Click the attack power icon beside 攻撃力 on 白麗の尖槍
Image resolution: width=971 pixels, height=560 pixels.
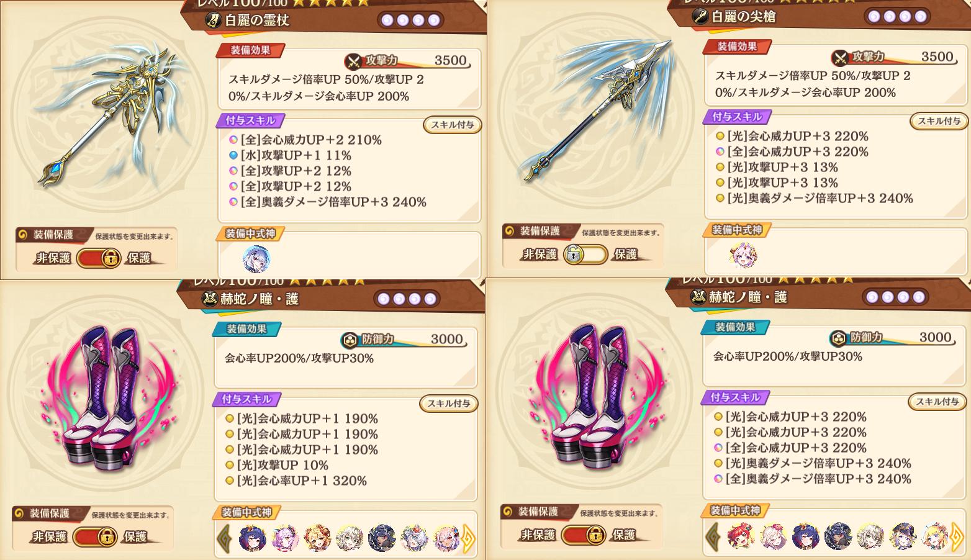841,58
